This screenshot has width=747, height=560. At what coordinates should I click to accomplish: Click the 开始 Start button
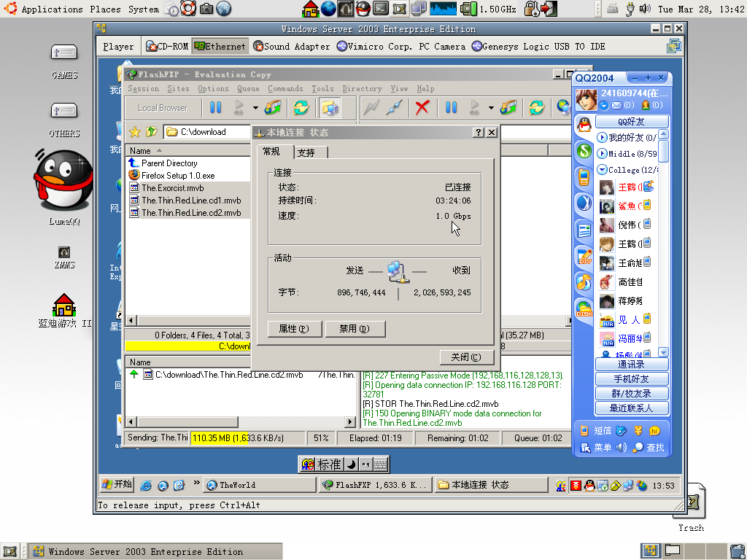(x=117, y=485)
